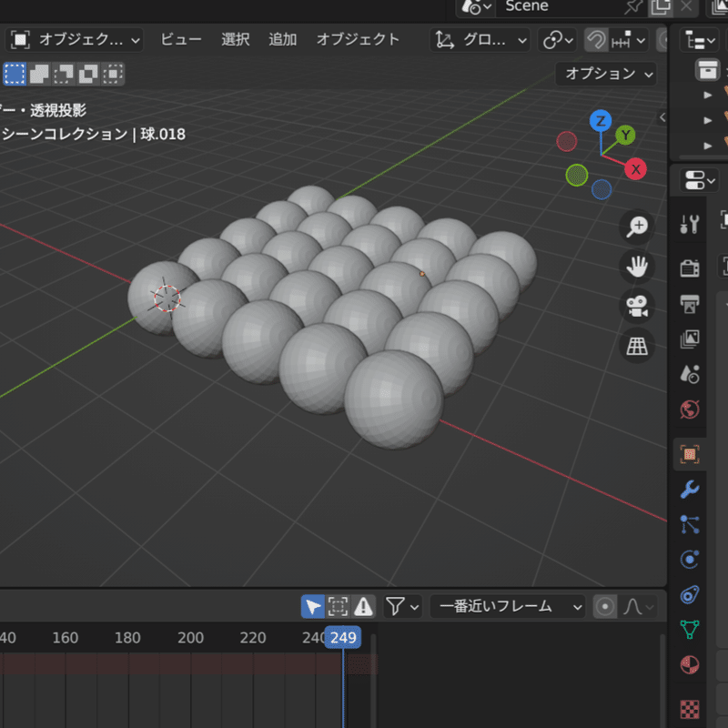Open the グロ transform orientation dropdown

coord(480,40)
